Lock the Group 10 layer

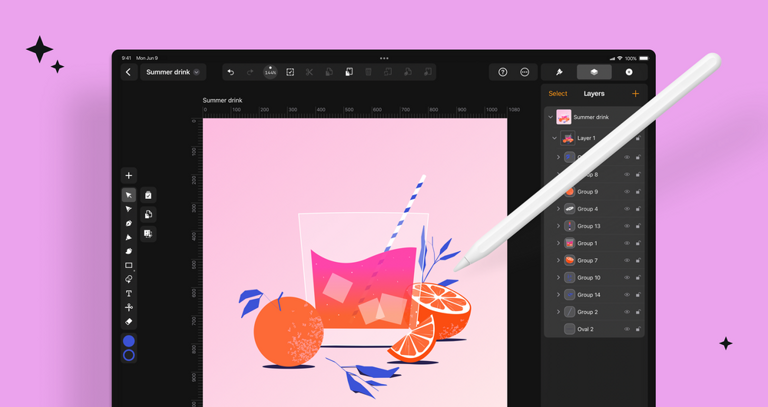[638, 278]
